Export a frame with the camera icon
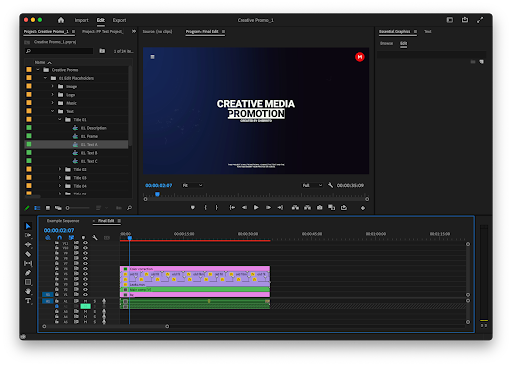Viewport: 512px width, 366px height. tap(319, 207)
